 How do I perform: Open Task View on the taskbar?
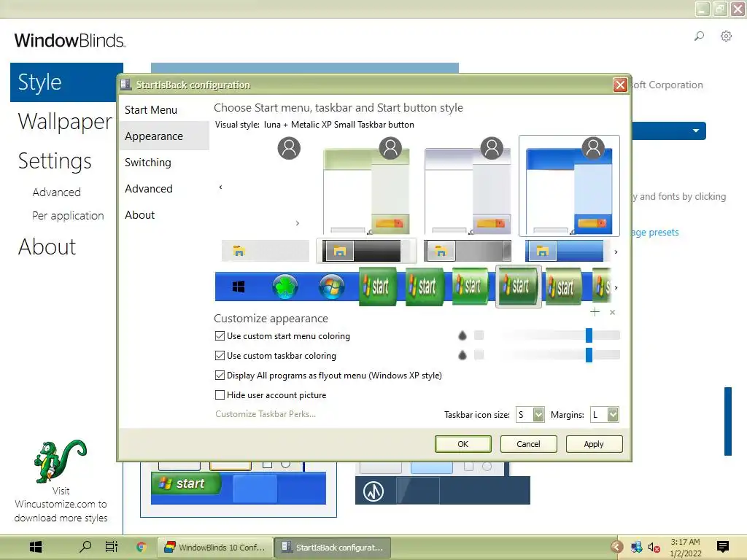click(112, 547)
